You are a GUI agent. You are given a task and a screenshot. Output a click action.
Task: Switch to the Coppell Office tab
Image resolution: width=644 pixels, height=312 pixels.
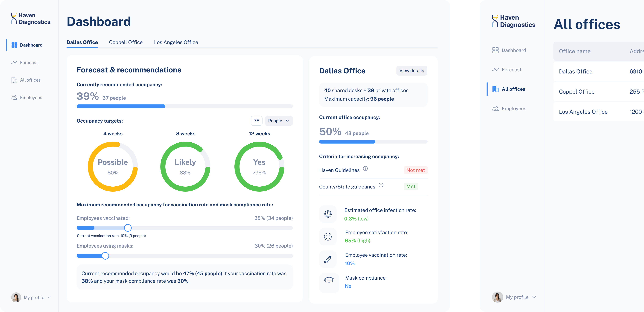coord(126,42)
